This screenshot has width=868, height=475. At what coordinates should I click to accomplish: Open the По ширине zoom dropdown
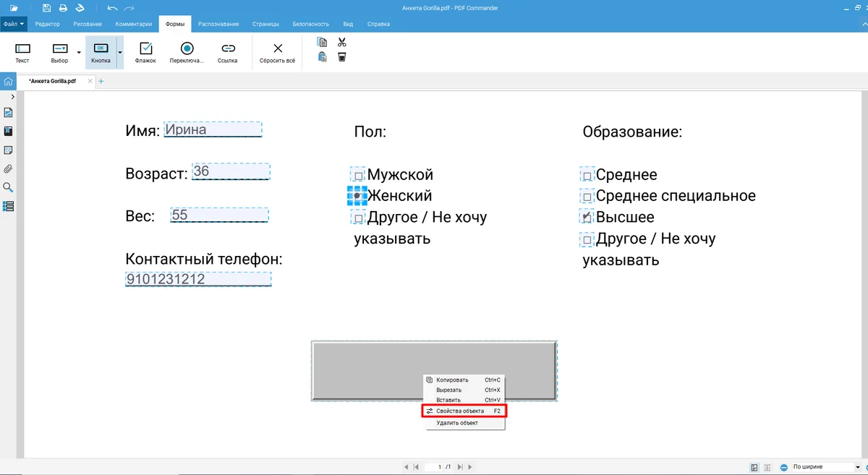coord(823,467)
